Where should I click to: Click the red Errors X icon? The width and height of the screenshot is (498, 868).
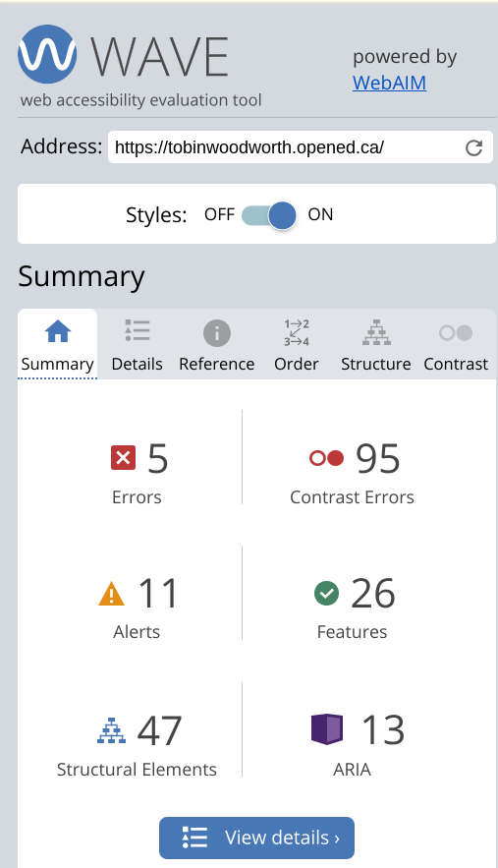pos(123,458)
